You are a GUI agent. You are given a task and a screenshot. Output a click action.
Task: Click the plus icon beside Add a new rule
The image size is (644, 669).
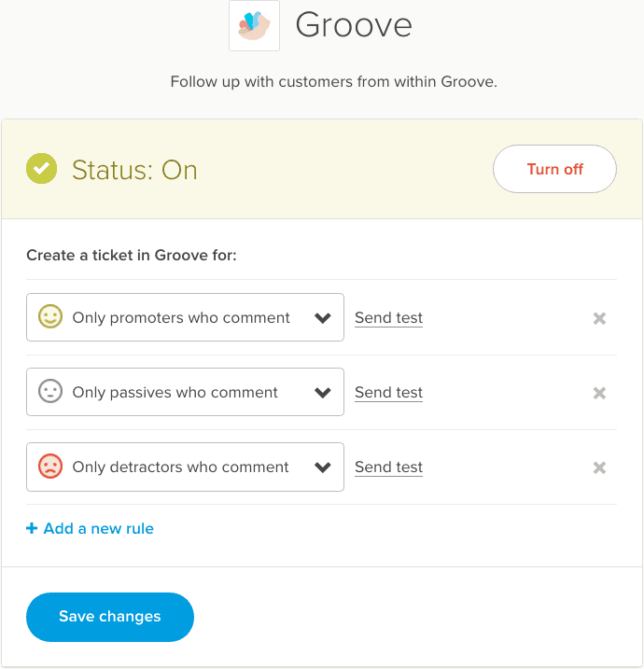(x=32, y=528)
